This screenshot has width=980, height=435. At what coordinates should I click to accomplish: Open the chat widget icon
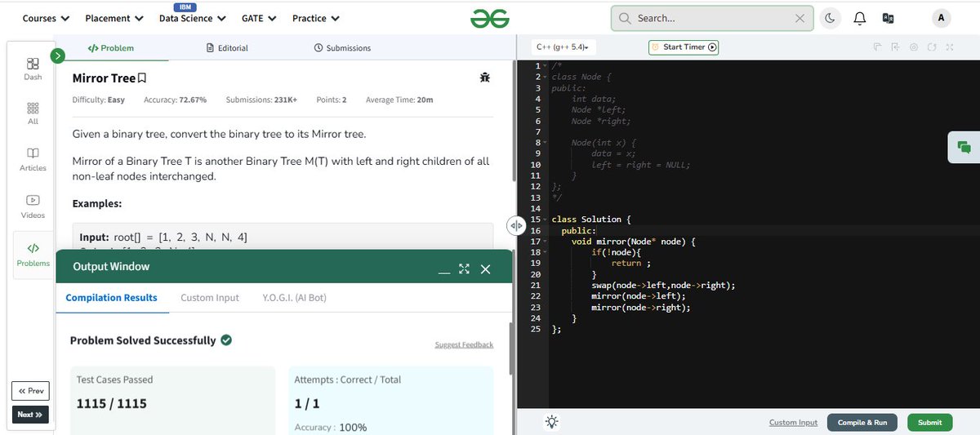coord(964,147)
